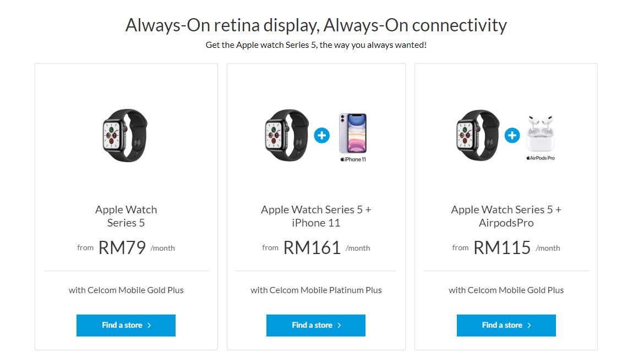The height and width of the screenshot is (364, 633).
Task: Click the RM115 monthly price
Action: tap(502, 247)
